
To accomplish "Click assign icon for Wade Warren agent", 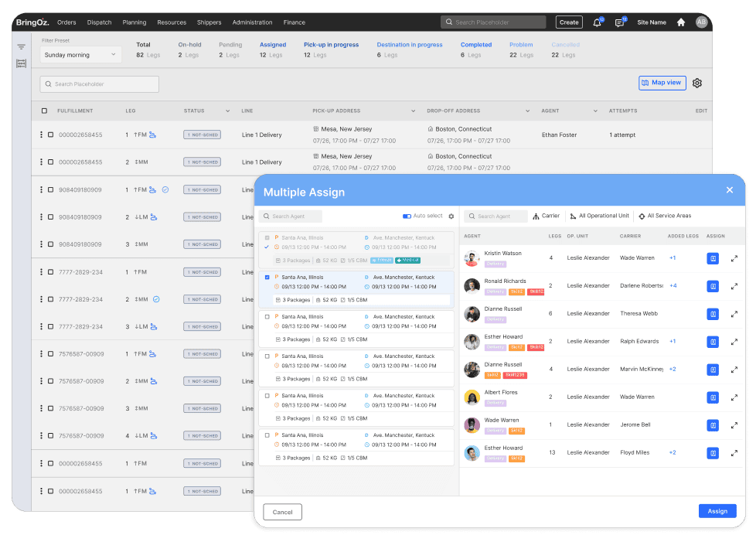I will click(x=713, y=425).
